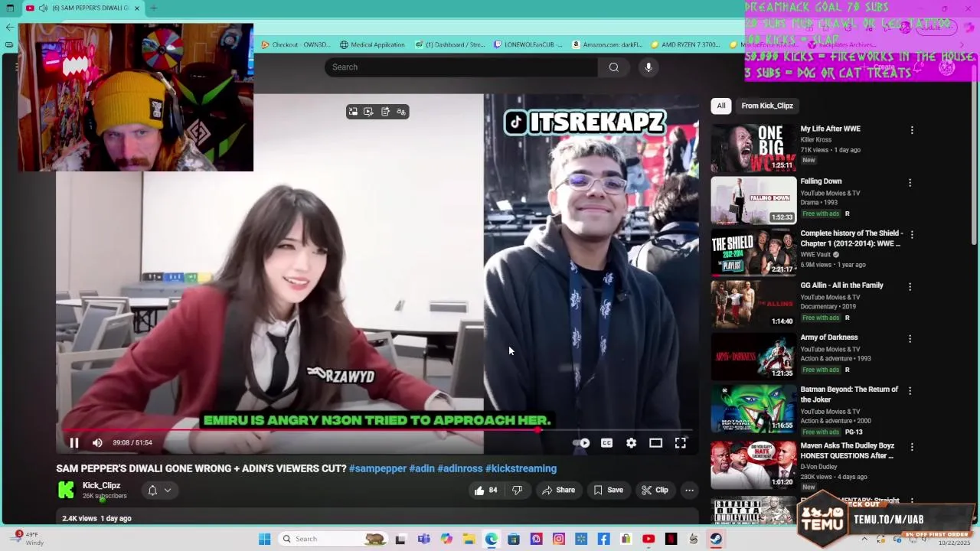Open the Checkout - OWN3D bookmark
Screen dimensions: 980x551
tap(296, 44)
